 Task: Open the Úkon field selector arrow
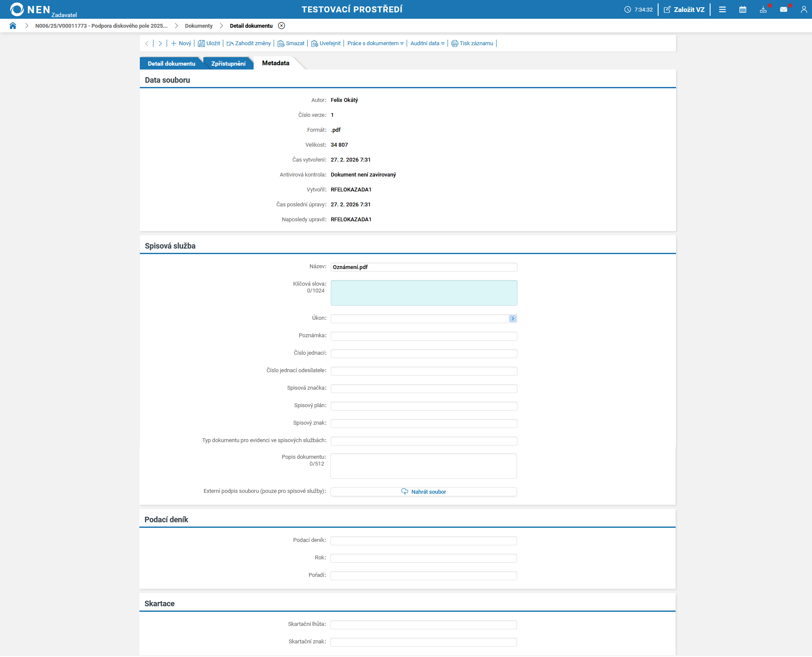[512, 318]
